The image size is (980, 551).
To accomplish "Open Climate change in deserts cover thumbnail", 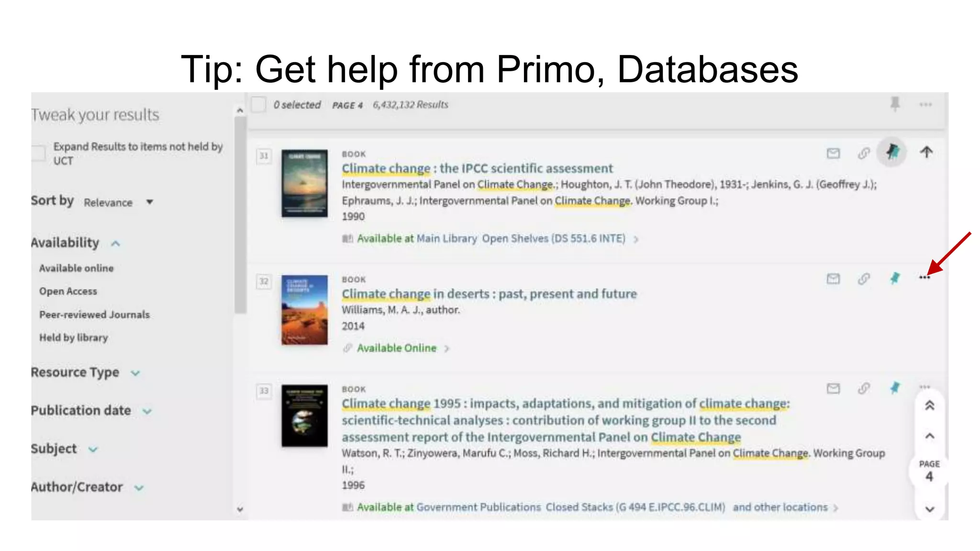I will tap(304, 309).
